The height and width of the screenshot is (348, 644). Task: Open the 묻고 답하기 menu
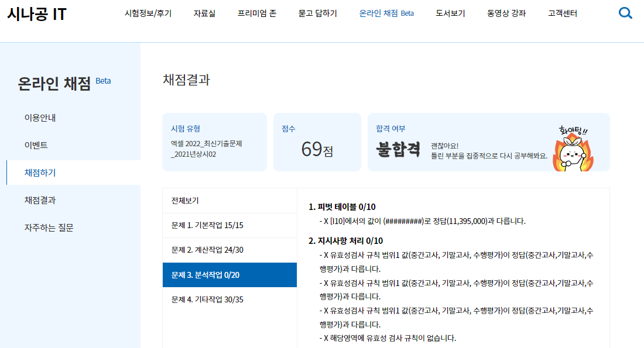(x=317, y=13)
